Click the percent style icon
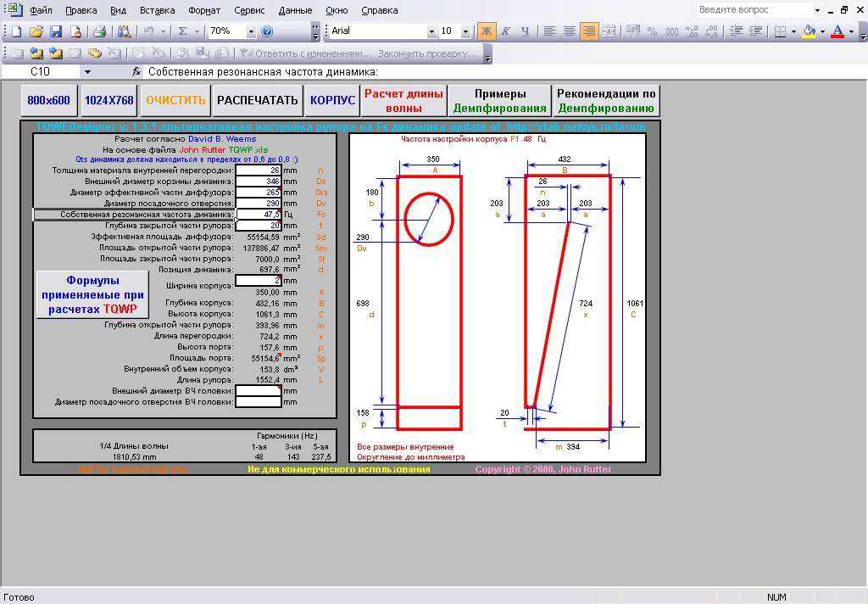 (652, 31)
